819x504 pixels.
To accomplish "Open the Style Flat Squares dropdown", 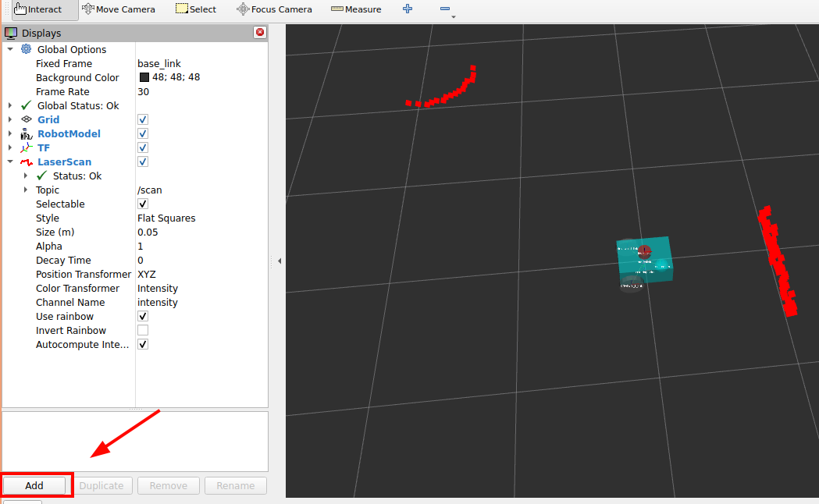I will click(x=199, y=218).
